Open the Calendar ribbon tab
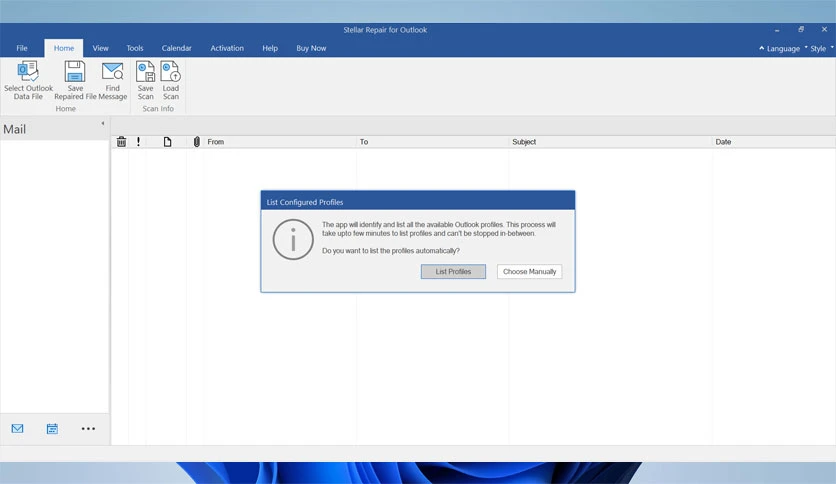Screen dimensions: 836x484 [176, 48]
